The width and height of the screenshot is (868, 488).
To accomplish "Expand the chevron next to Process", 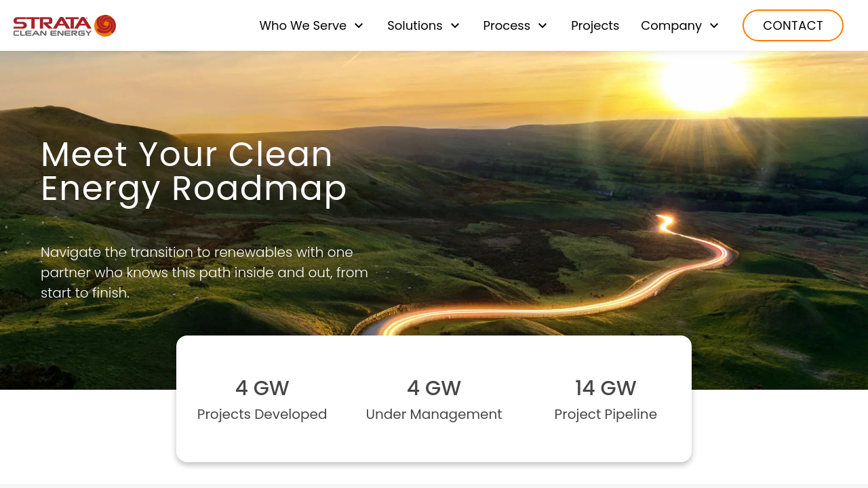I will (x=542, y=26).
